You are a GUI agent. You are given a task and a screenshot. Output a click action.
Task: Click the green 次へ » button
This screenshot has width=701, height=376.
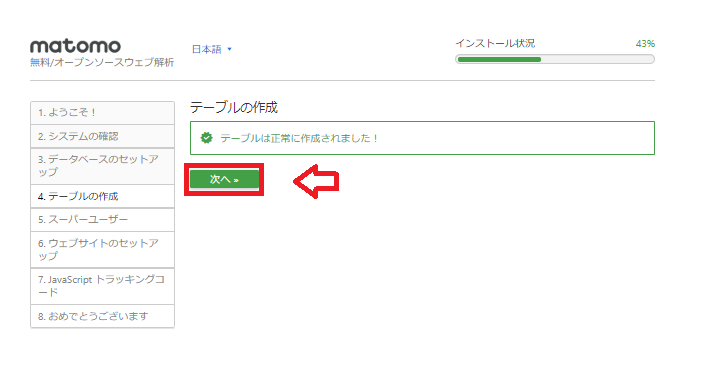click(x=224, y=179)
